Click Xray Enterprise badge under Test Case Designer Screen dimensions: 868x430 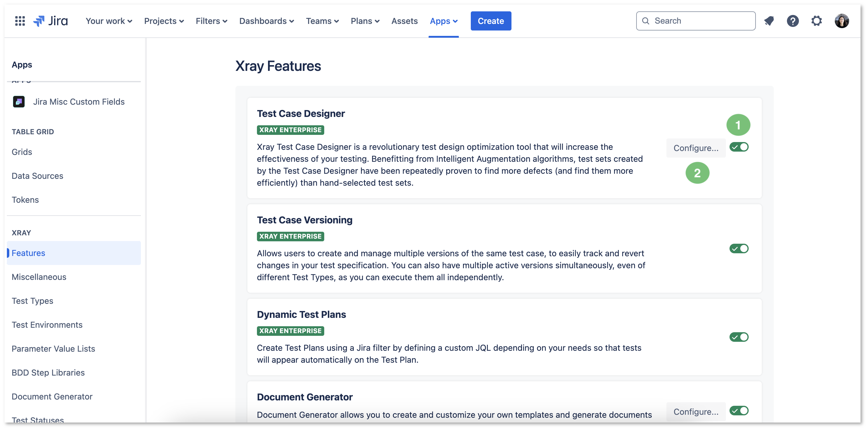(x=290, y=130)
